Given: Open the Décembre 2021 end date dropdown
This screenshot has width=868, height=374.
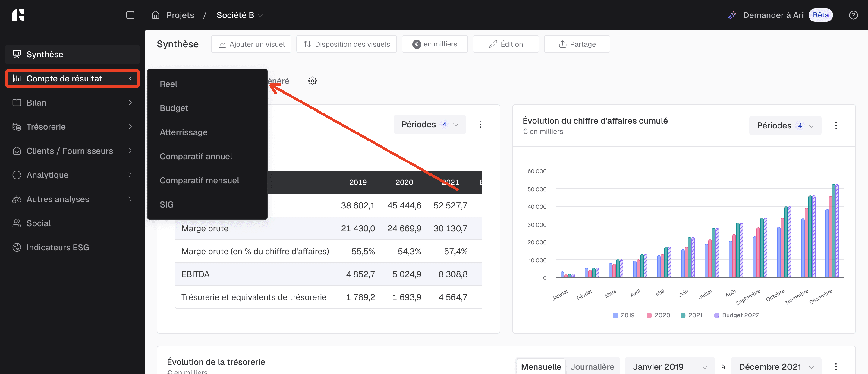Looking at the screenshot, I should point(776,366).
